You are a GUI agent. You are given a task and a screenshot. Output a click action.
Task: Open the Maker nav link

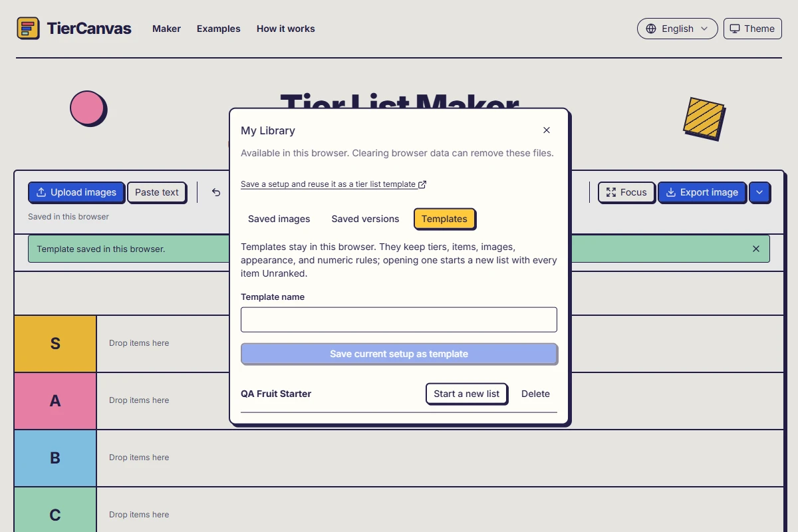pyautogui.click(x=166, y=29)
